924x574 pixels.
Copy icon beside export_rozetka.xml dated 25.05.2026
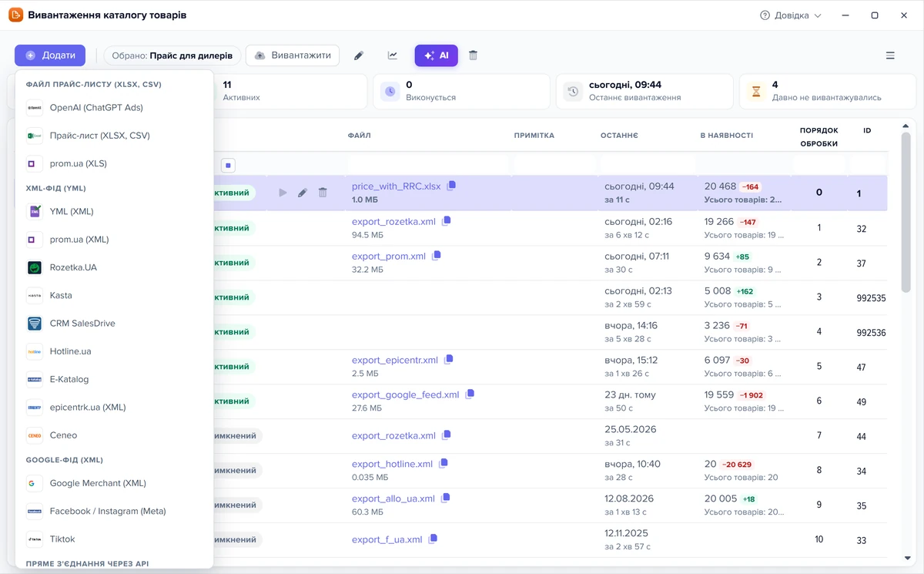click(x=447, y=435)
